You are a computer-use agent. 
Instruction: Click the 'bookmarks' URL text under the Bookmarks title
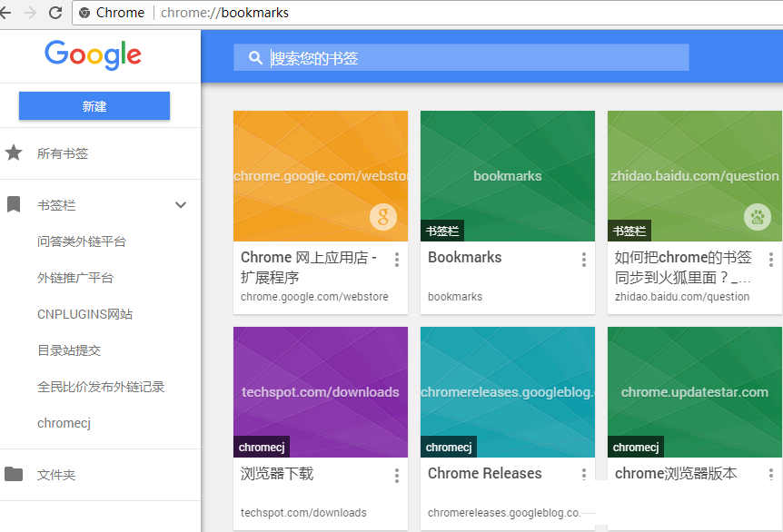pos(455,297)
